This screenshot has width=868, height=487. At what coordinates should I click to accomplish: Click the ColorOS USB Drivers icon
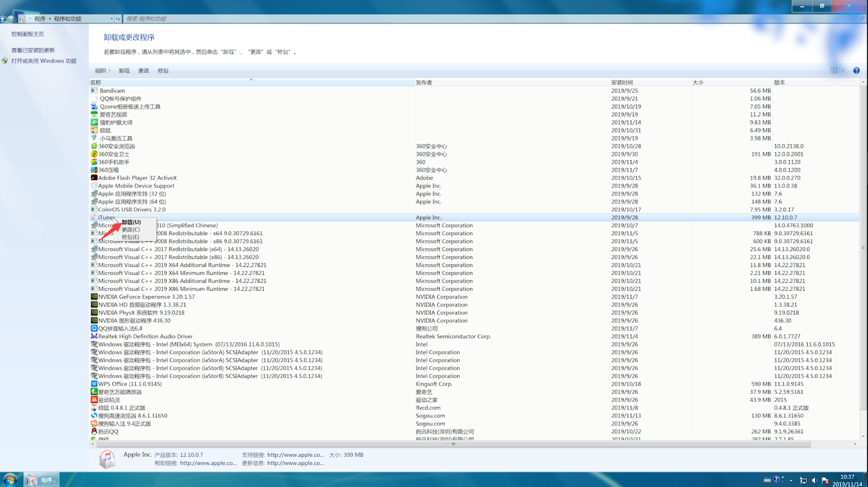coord(94,209)
